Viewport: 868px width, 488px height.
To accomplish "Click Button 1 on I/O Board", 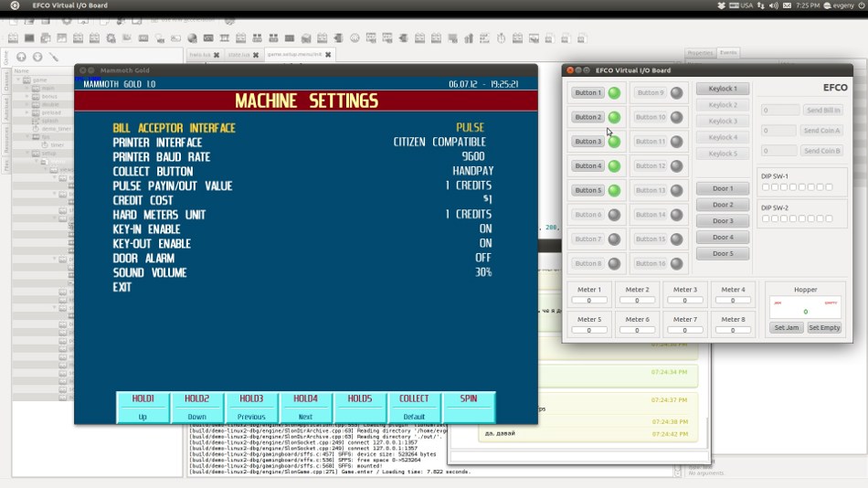I will click(587, 93).
